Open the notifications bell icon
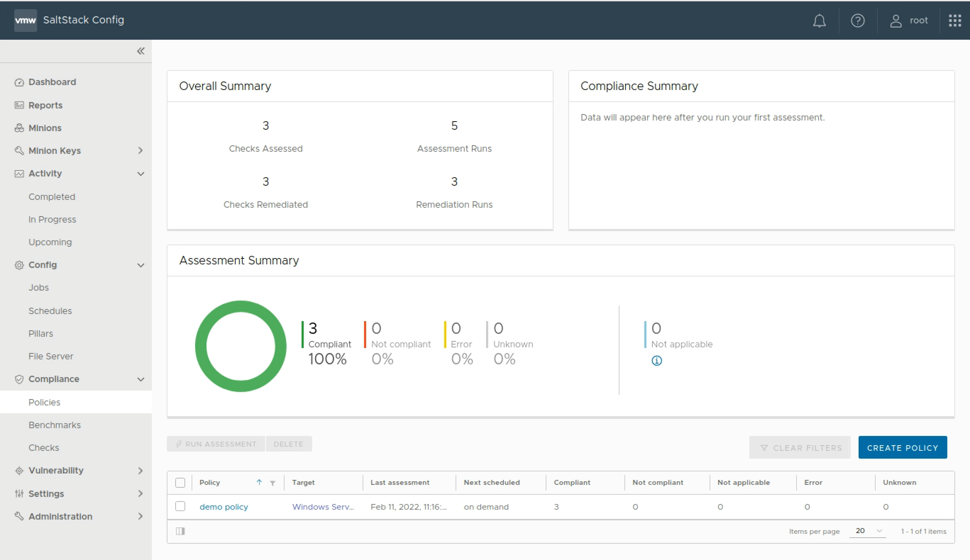Screen dimensions: 970x560 (x=819, y=21)
